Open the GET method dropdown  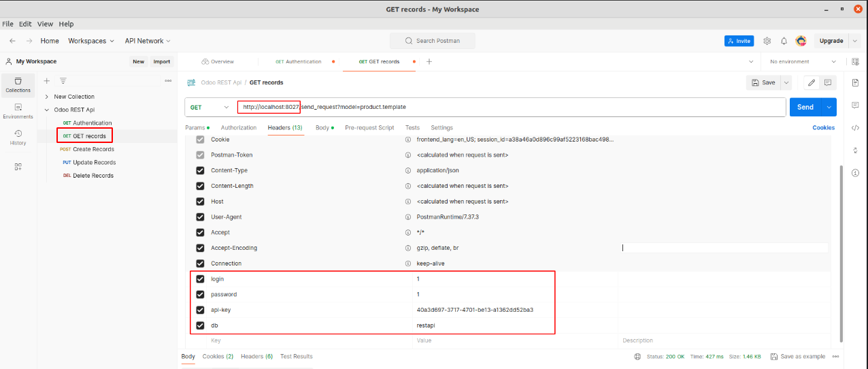[210, 107]
